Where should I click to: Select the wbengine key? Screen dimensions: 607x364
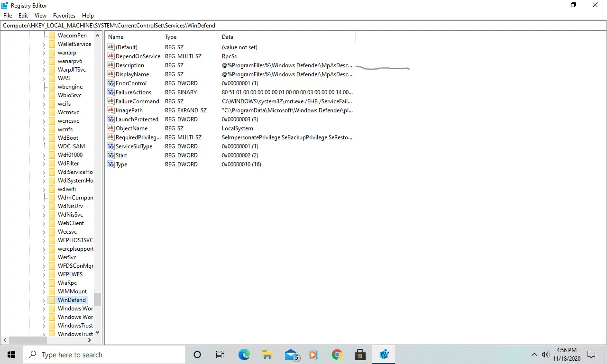[x=70, y=87]
